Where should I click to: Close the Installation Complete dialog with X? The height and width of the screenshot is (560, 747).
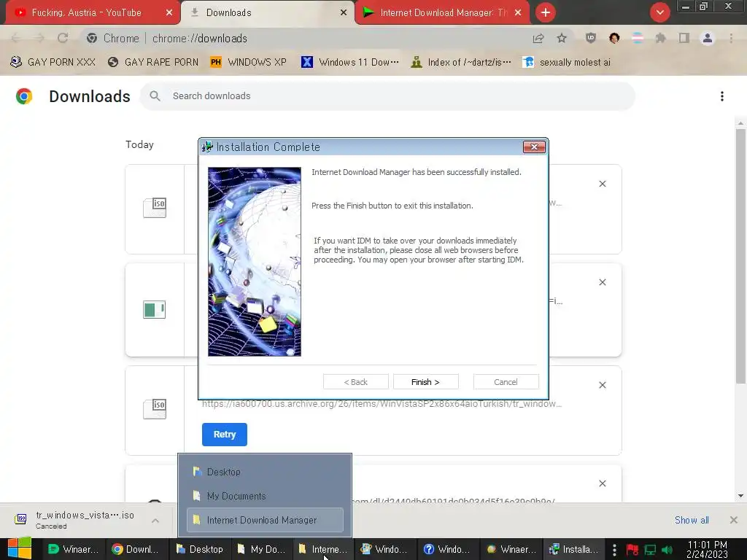pos(534,147)
